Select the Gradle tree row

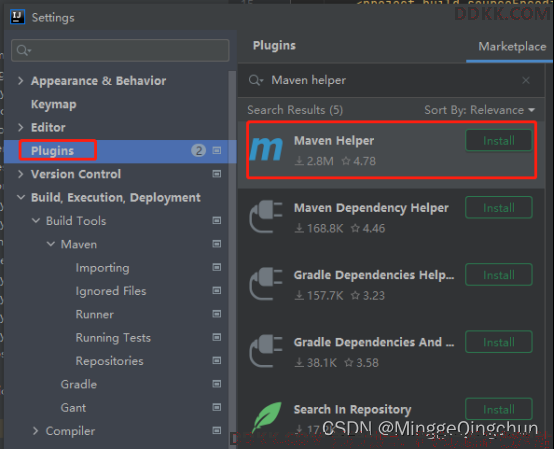tap(120, 384)
